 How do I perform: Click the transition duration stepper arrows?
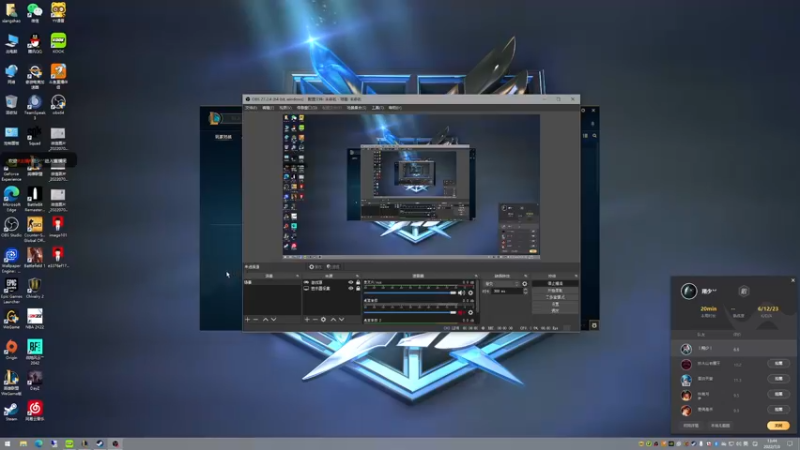(x=526, y=291)
